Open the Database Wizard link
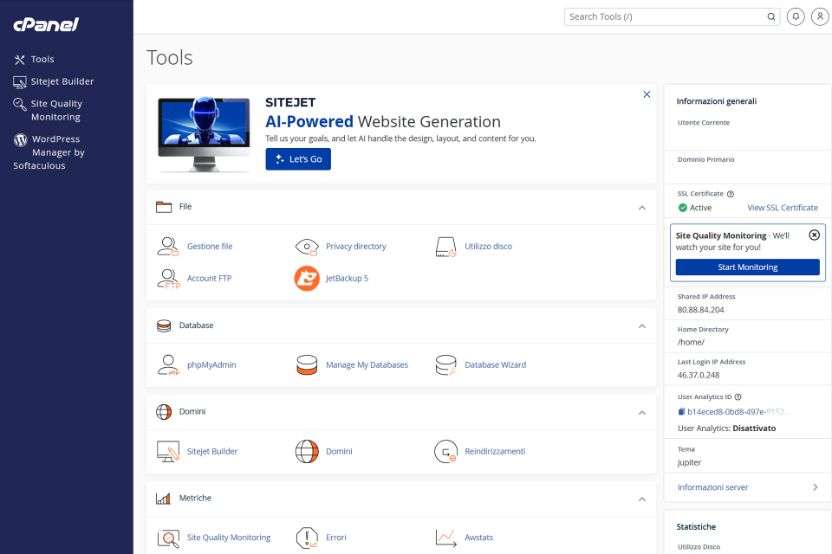This screenshot has width=832, height=554. pyautogui.click(x=495, y=365)
